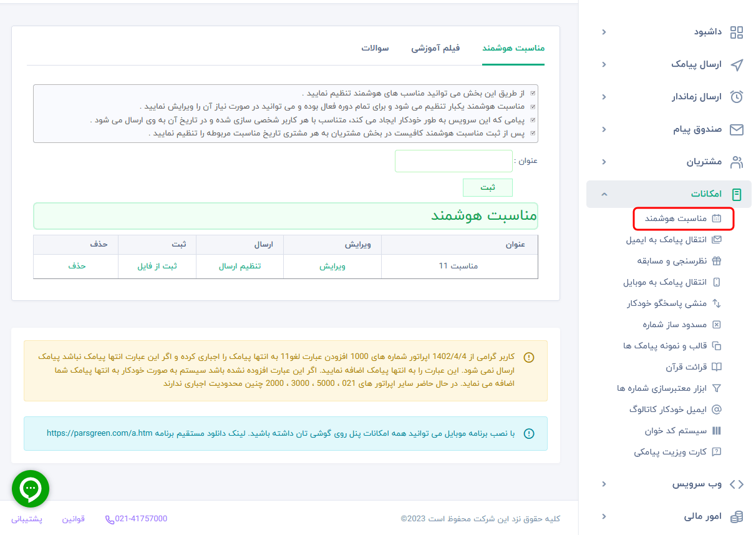Screen dimensions: 756x535
Task: Click the green support chat bubble icon
Action: tap(30, 489)
